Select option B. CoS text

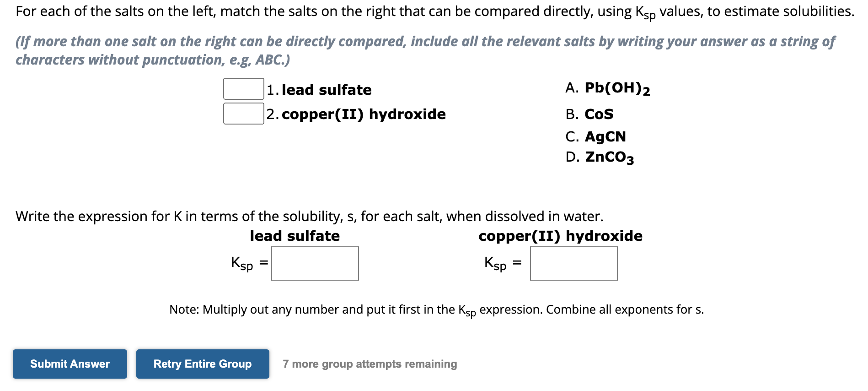[589, 114]
